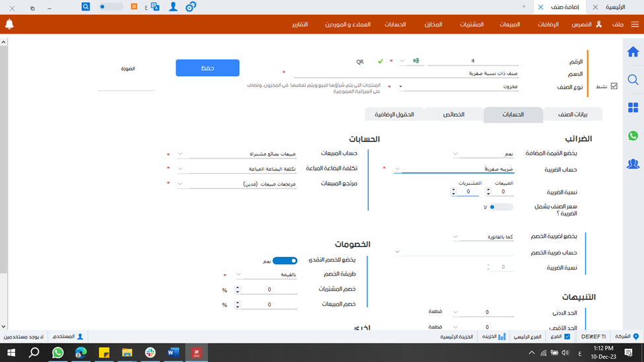Open the users group icon in sidebar
The height and width of the screenshot is (362, 644).
pos(633,164)
